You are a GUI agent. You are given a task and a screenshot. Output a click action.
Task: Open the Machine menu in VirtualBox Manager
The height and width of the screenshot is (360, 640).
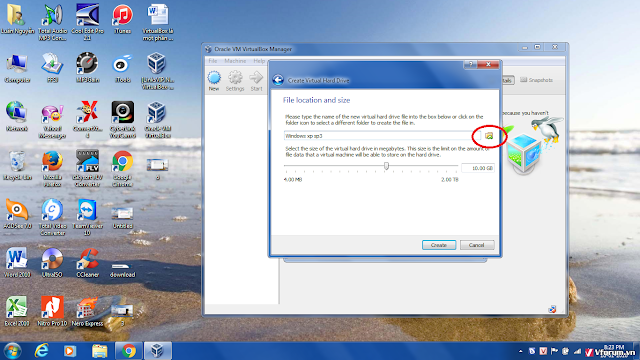[x=235, y=61]
